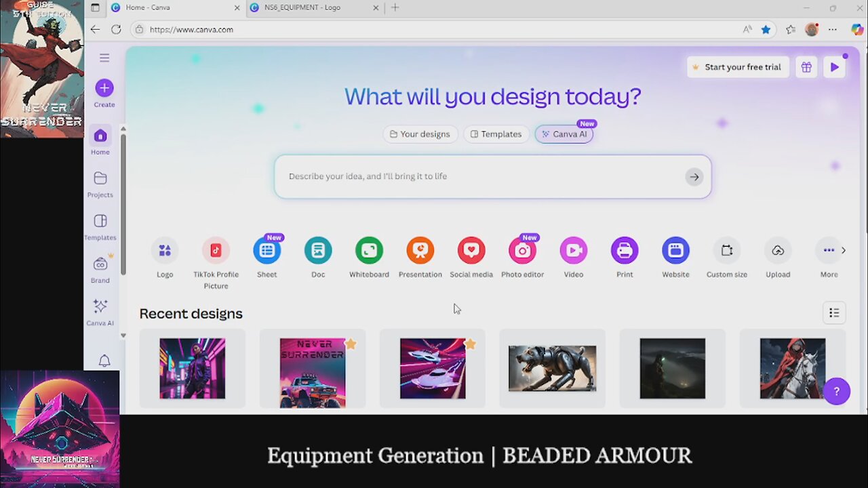Create a new Doc
The image size is (868, 488).
pos(318,258)
